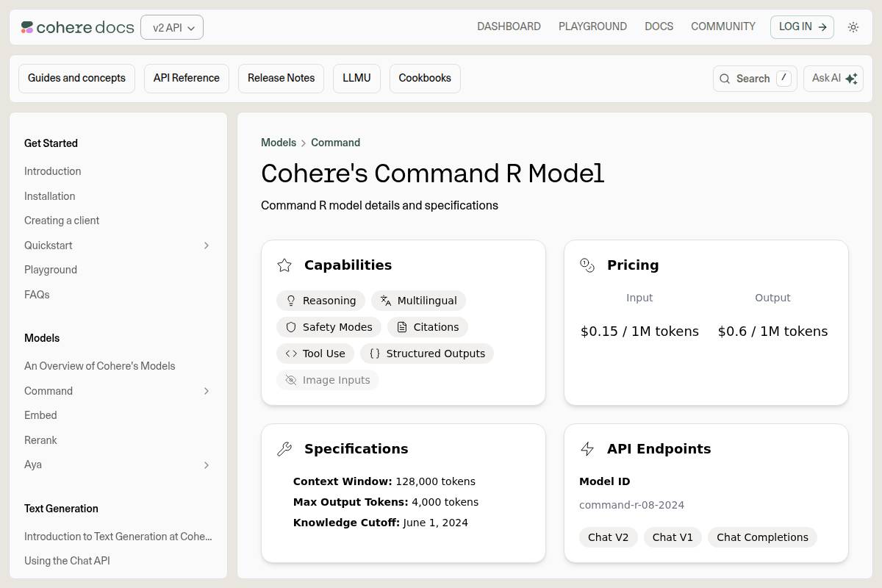Open the v2 API version dropdown

pyautogui.click(x=172, y=27)
